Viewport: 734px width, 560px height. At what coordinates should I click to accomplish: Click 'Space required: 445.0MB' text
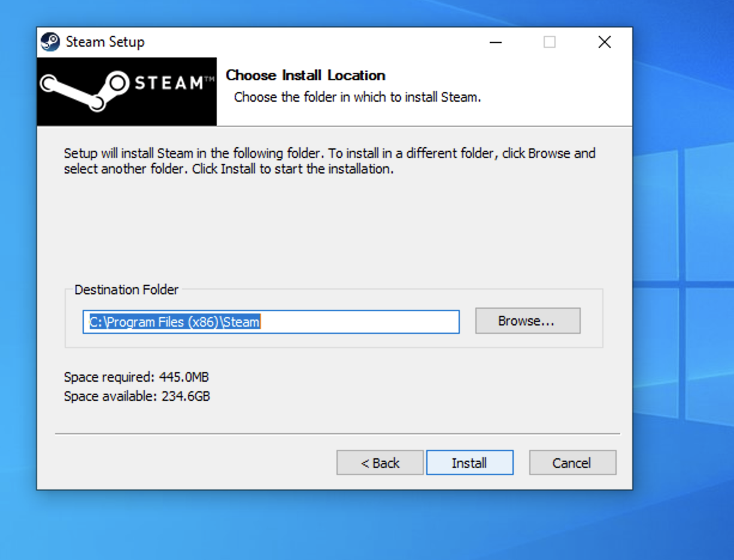point(137,377)
